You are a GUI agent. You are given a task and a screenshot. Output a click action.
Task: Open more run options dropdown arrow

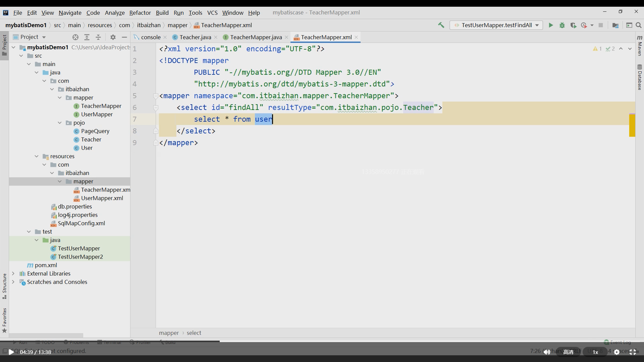[x=592, y=25]
